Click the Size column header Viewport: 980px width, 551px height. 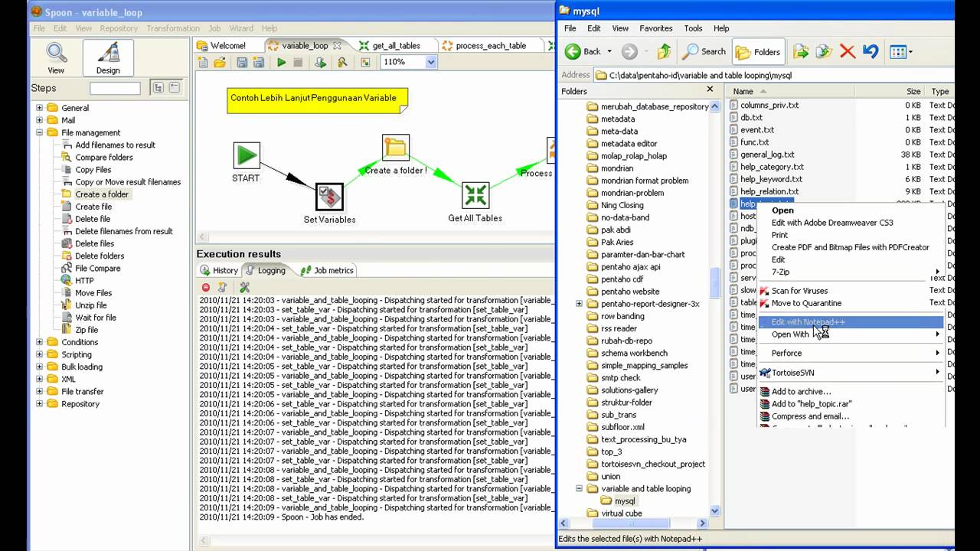[890, 91]
